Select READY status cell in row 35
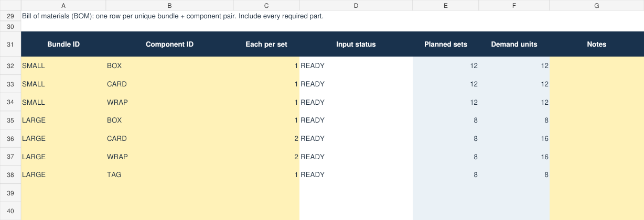 click(356, 120)
